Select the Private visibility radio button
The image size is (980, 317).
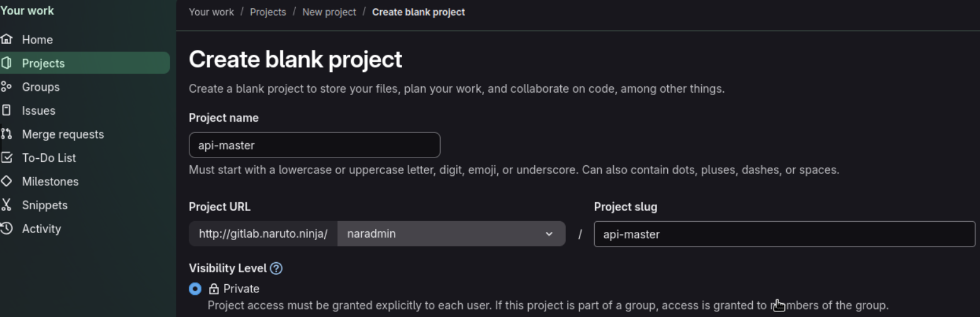[x=195, y=289]
